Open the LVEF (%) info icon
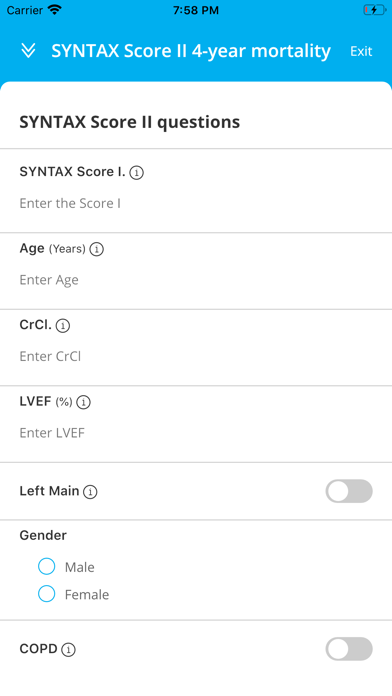The width and height of the screenshot is (392, 696). pos(83,403)
